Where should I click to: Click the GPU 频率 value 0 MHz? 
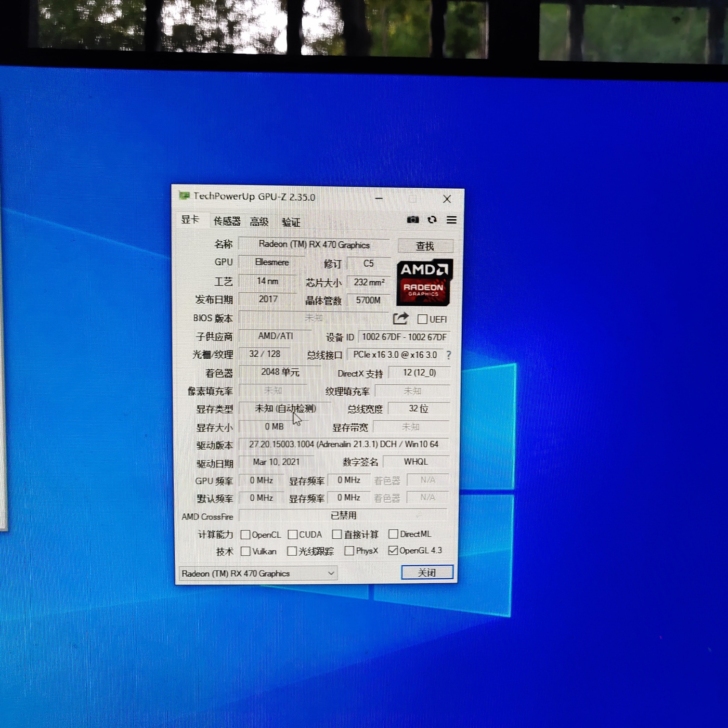[x=261, y=480]
